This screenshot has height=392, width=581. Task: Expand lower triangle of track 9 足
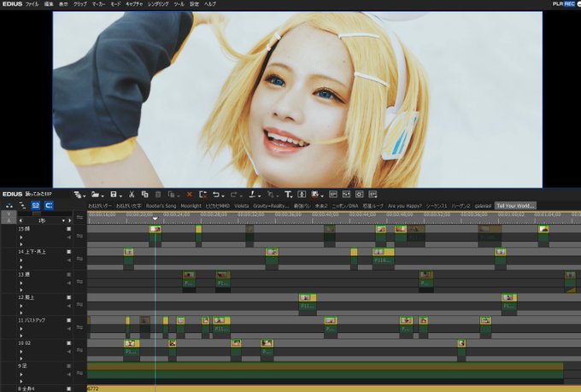click(21, 381)
